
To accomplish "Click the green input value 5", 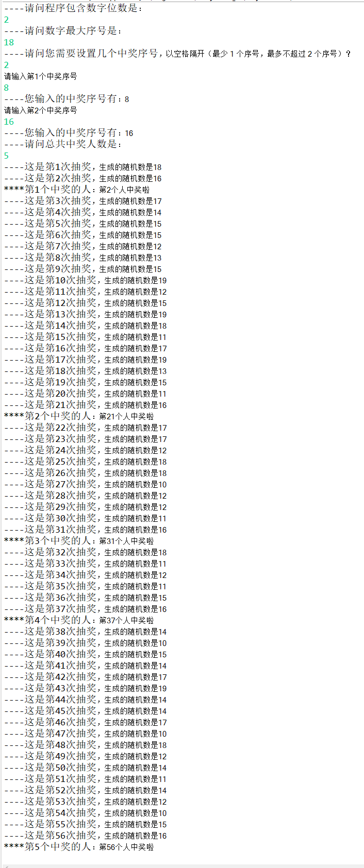I will (x=6, y=156).
